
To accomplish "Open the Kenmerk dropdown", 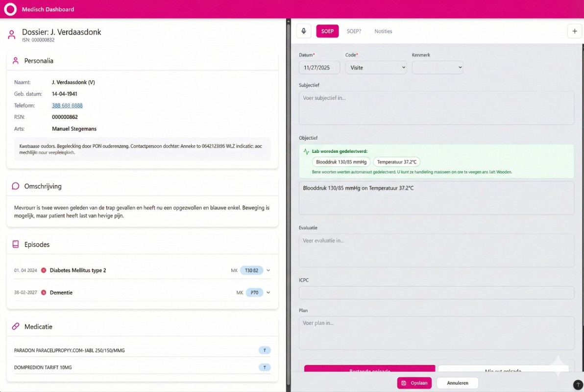I will click(x=437, y=68).
